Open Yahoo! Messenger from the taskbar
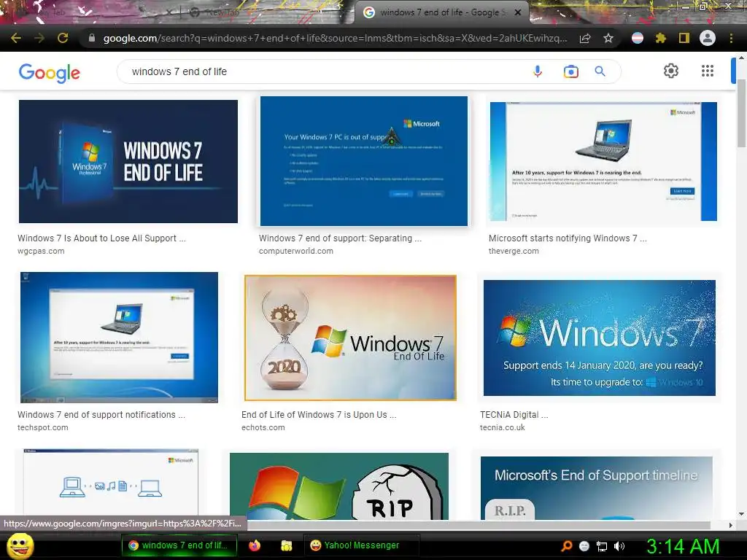Viewport: 747px width, 560px height. 361,545
